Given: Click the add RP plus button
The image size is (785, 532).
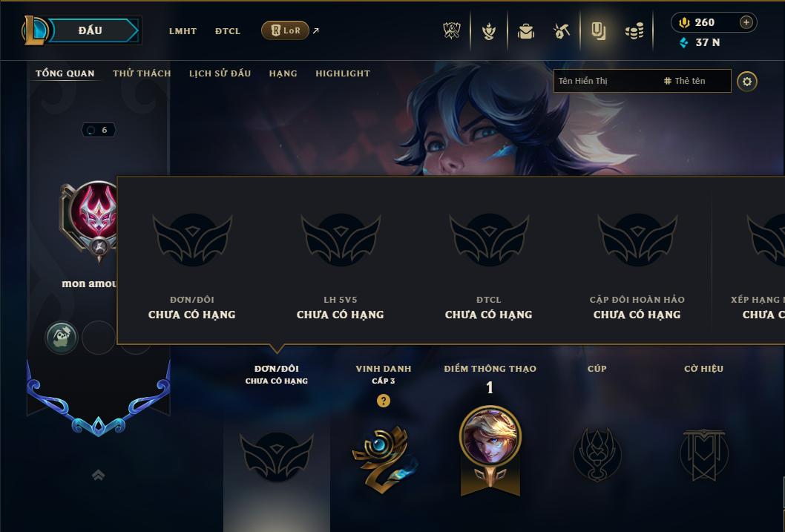Looking at the screenshot, I should (x=746, y=22).
